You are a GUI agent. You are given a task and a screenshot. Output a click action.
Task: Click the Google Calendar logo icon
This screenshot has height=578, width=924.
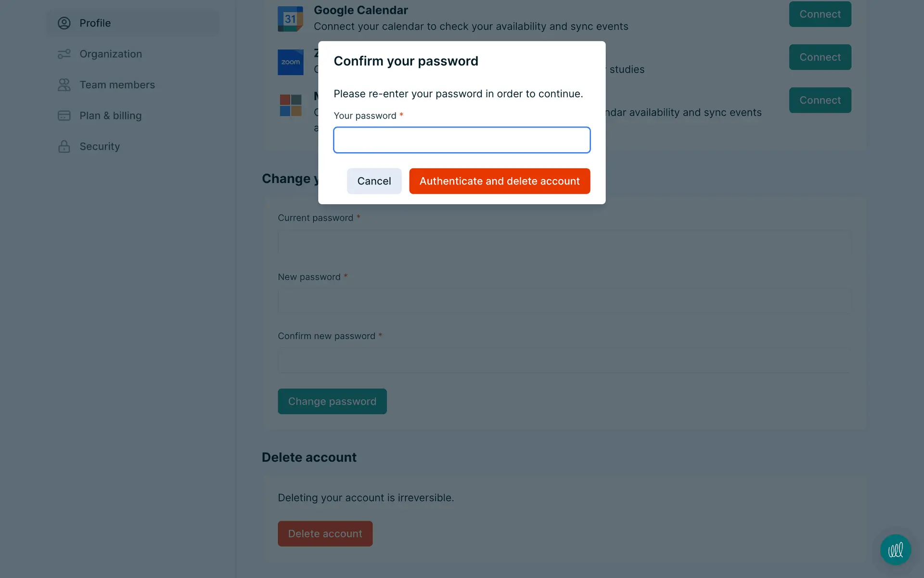click(x=290, y=19)
